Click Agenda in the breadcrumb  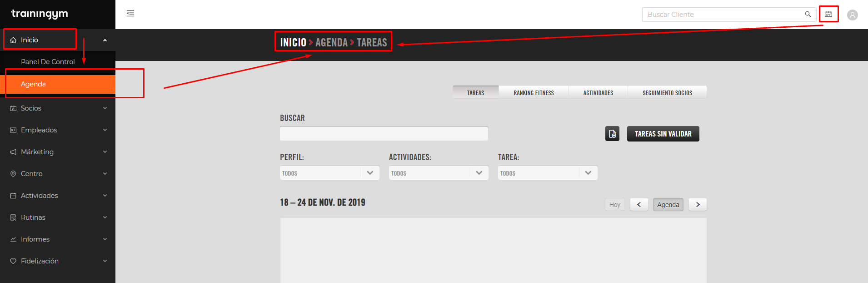331,42
